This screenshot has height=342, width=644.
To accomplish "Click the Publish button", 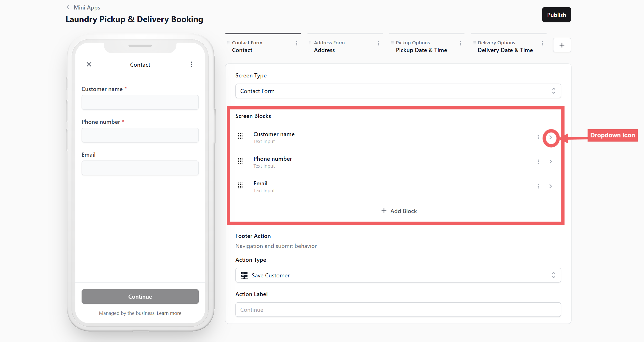I will pos(556,15).
